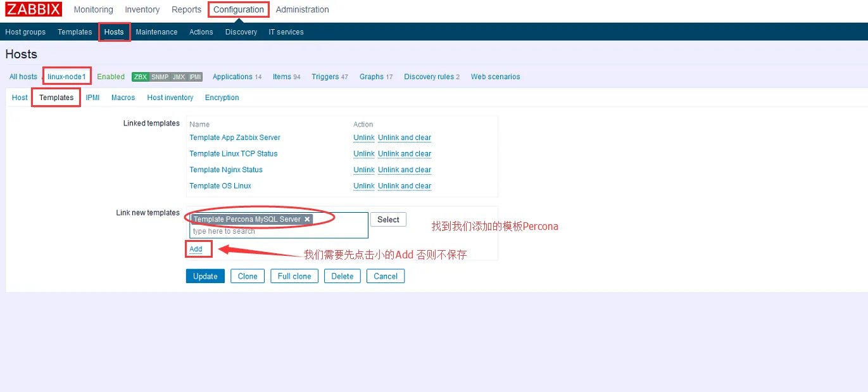Open the Configuration menu

tap(239, 9)
